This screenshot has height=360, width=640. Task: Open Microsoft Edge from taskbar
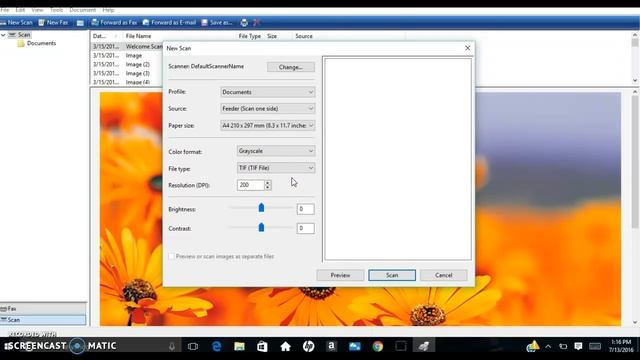pyautogui.click(x=216, y=347)
